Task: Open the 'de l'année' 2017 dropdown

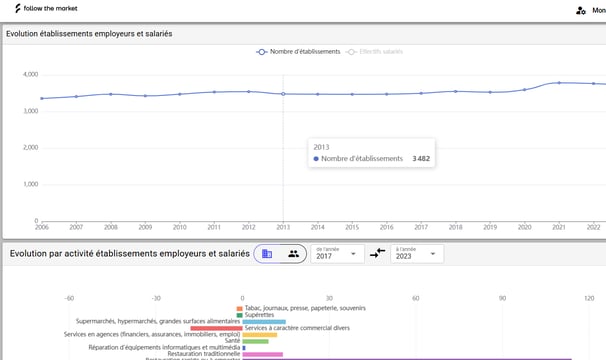Action: pos(337,254)
